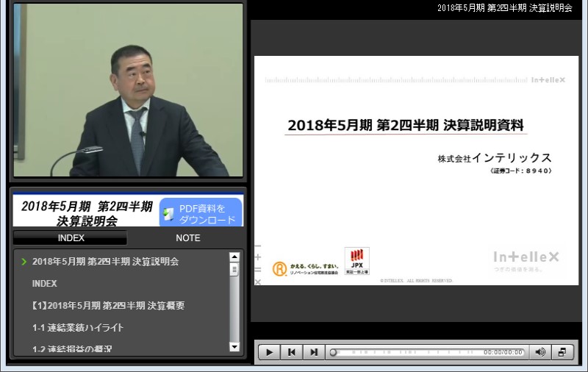Image resolution: width=588 pixels, height=372 pixels.
Task: Click the seek bar handle at start
Action: pos(333,352)
